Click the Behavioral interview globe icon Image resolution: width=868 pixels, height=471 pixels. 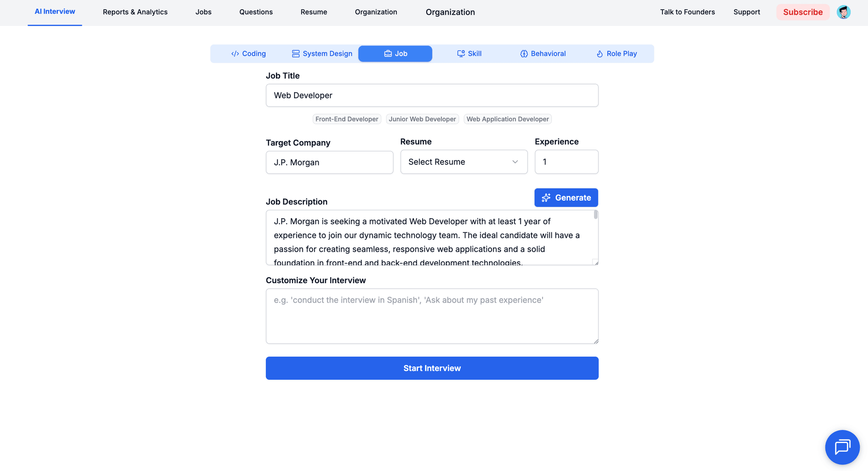click(x=524, y=53)
